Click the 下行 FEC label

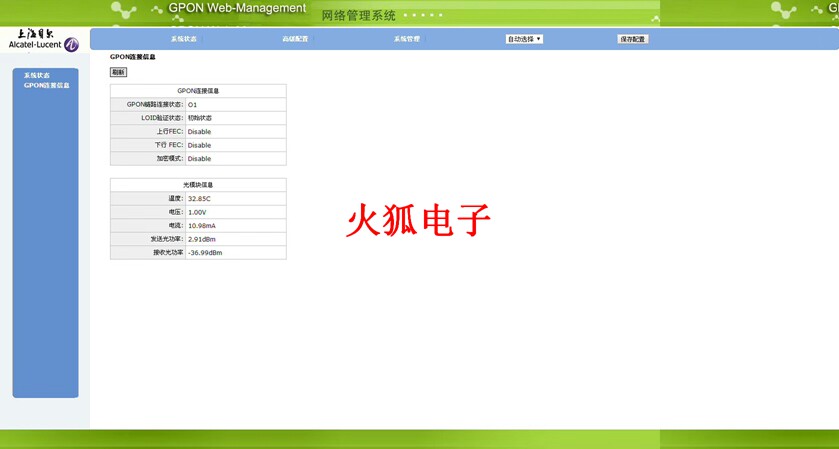point(169,145)
